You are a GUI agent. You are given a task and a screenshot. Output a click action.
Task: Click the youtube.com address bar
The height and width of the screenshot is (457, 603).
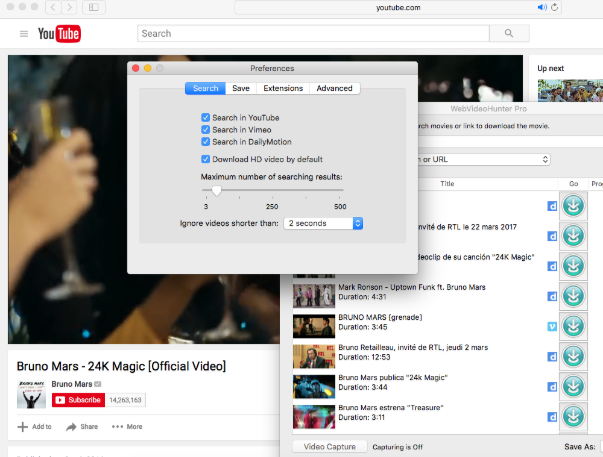click(x=398, y=7)
